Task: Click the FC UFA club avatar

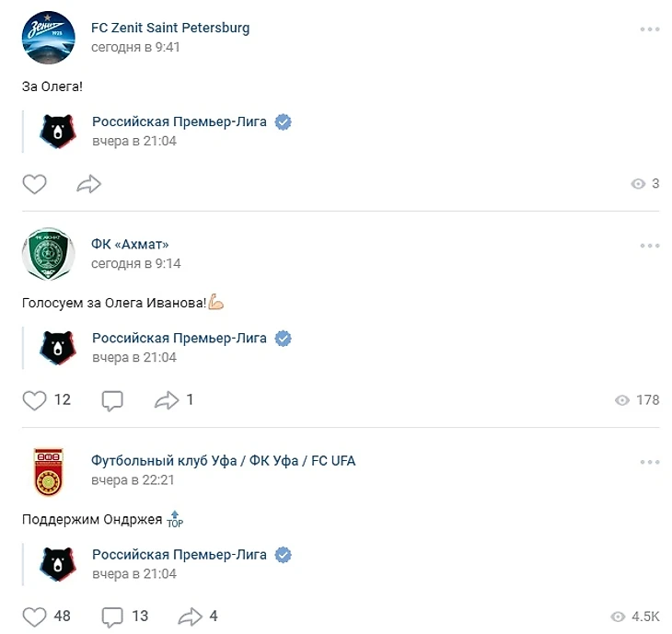Action: pyautogui.click(x=49, y=471)
